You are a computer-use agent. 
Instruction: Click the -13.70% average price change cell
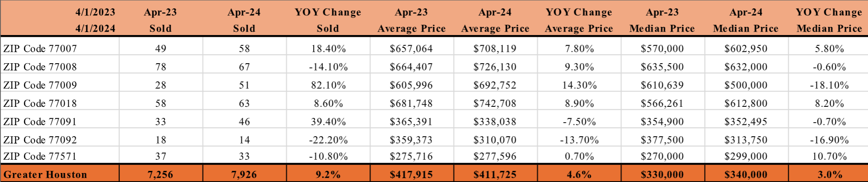579,140
